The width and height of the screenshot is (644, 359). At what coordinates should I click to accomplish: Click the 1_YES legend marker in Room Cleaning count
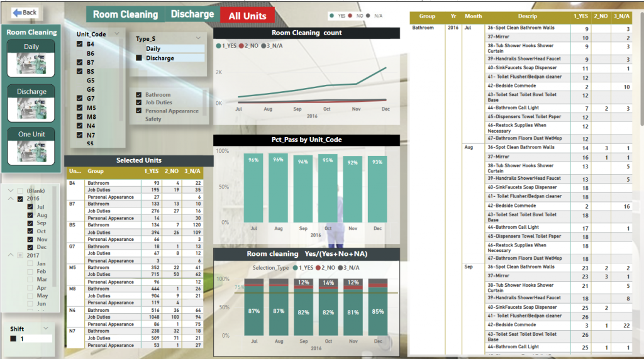pyautogui.click(x=218, y=45)
